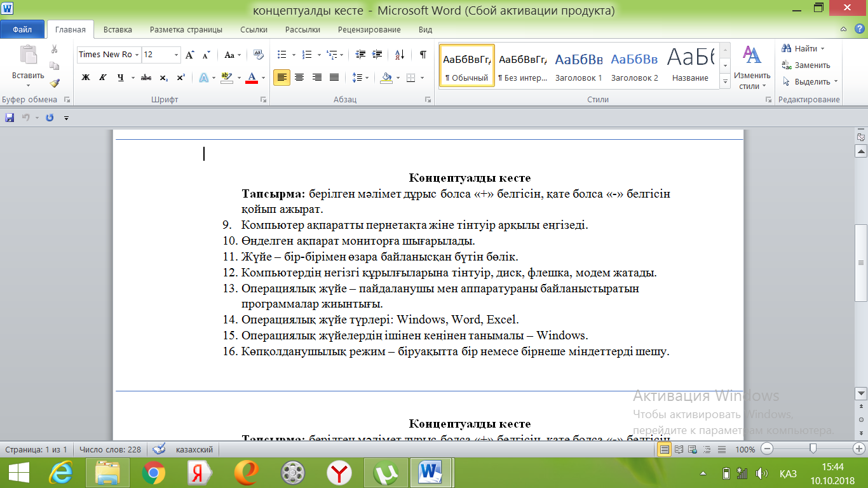Toggle strikethrough (abc) formatting
The image size is (868, 488).
pos(146,78)
